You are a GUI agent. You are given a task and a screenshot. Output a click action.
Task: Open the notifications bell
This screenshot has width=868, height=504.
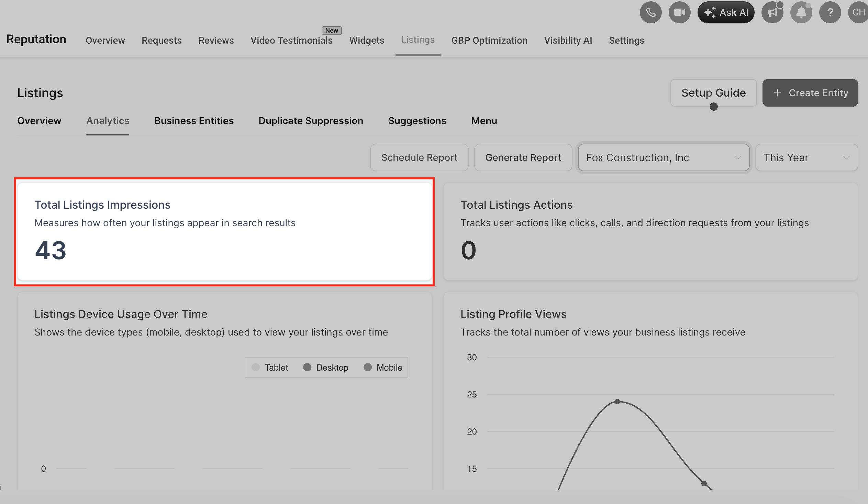pos(801,13)
